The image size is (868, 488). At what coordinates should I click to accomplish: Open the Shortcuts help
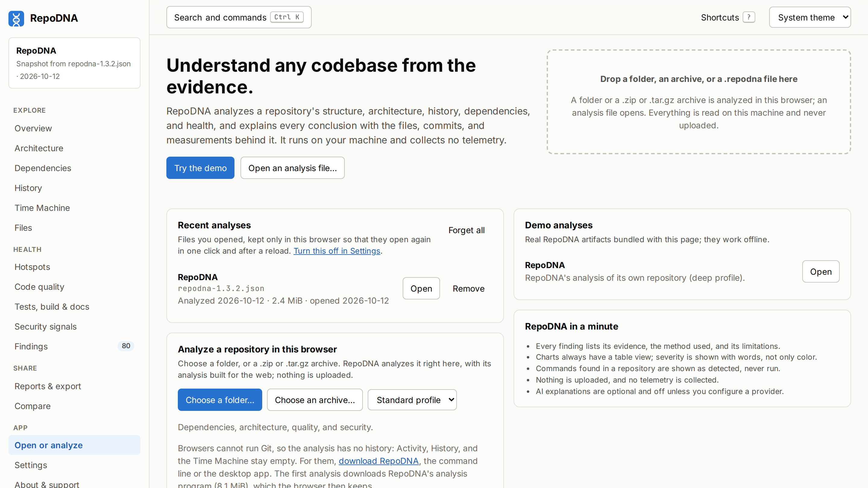728,17
